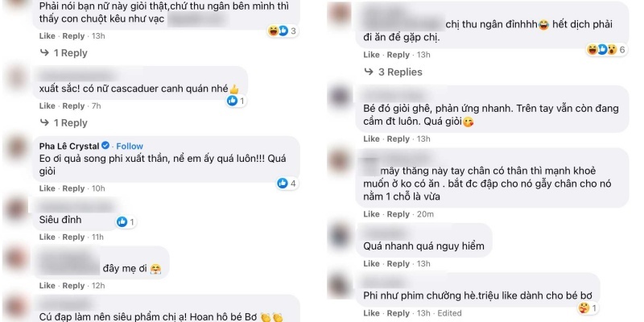Click reaction emoji on "Phi như phim chưởng" comment
This screenshot has height=322, width=644.
point(583,308)
